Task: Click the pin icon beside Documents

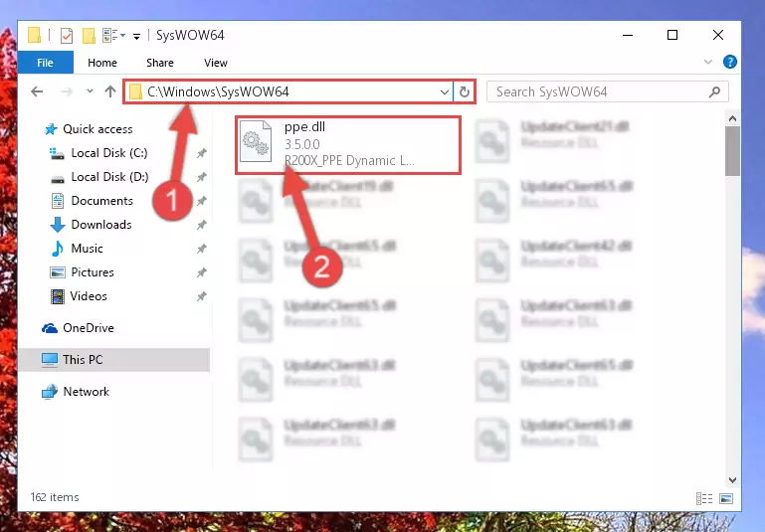Action: coord(201,201)
